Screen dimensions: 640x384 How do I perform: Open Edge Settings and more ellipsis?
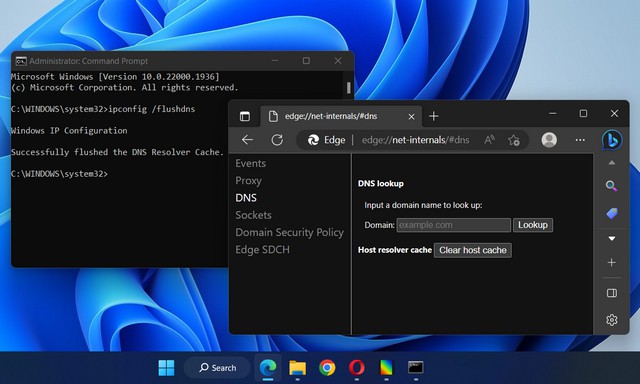[580, 140]
